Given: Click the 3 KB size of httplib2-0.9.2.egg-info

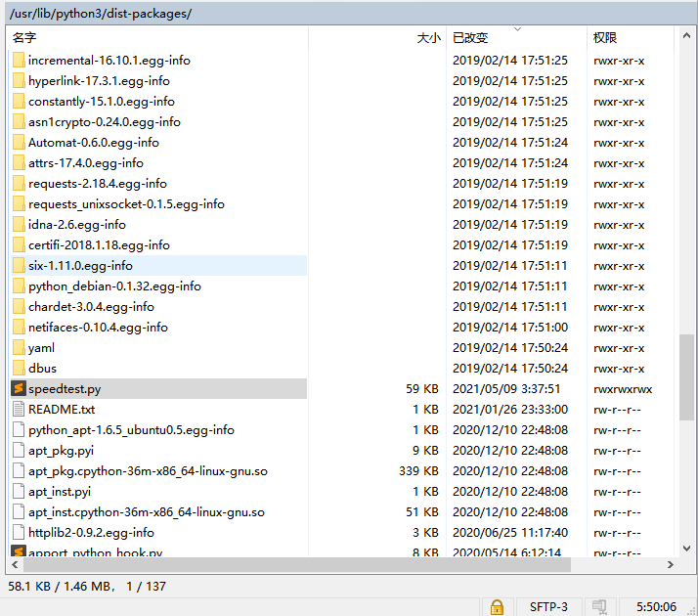Looking at the screenshot, I should [x=425, y=532].
